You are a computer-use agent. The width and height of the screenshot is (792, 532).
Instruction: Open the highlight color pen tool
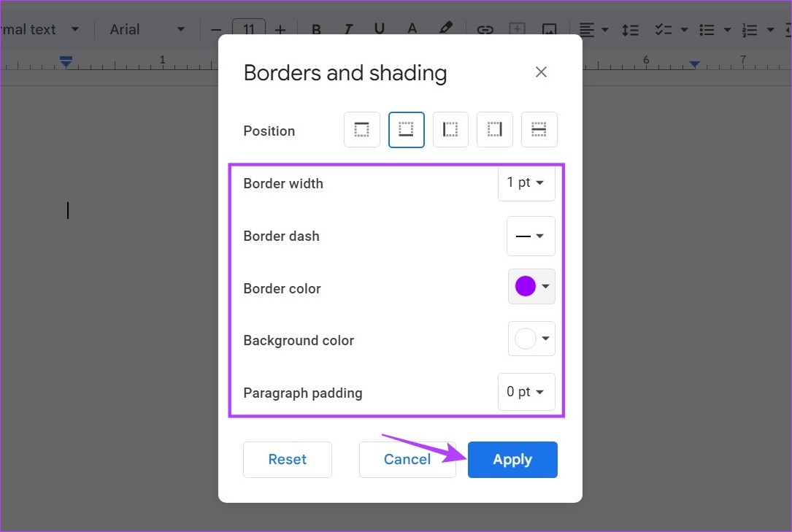[445, 28]
